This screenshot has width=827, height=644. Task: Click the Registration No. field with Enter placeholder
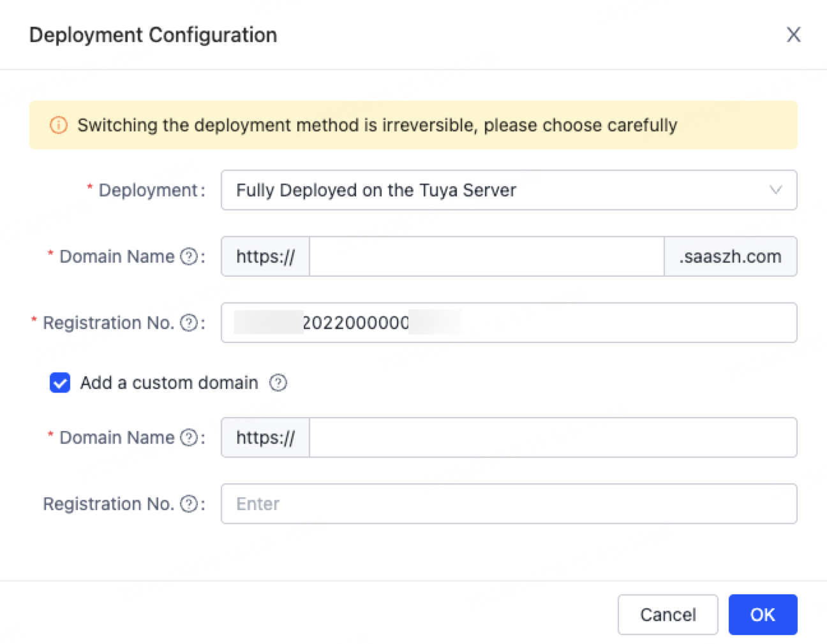tap(509, 504)
